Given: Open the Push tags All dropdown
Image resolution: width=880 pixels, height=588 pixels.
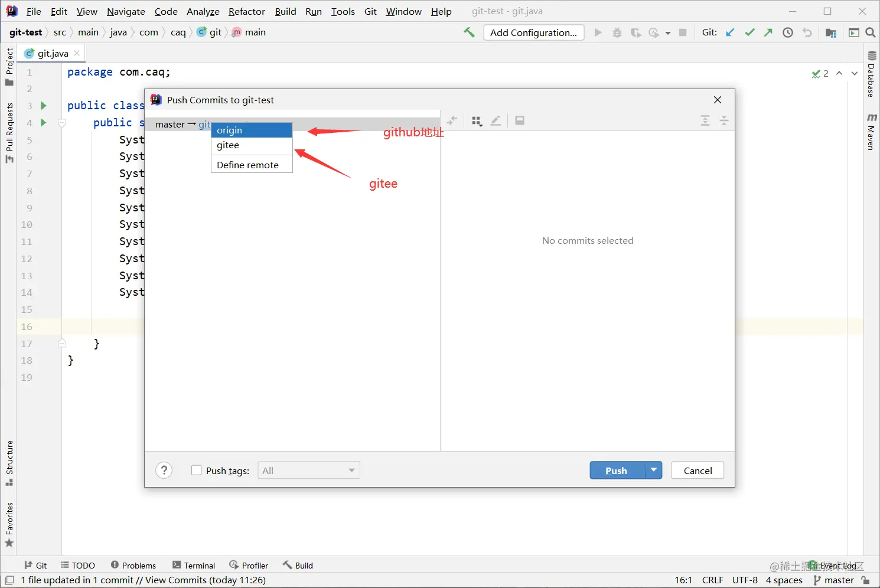Looking at the screenshot, I should click(309, 471).
